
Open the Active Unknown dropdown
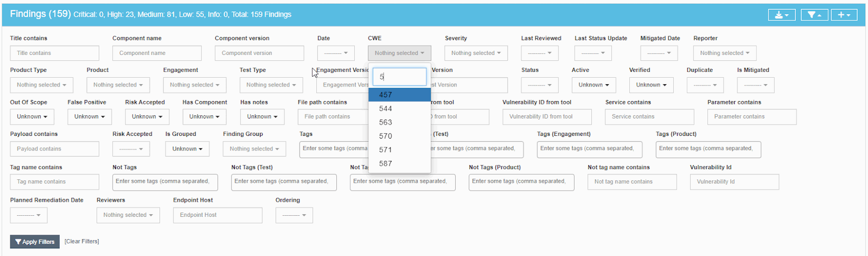click(x=593, y=85)
